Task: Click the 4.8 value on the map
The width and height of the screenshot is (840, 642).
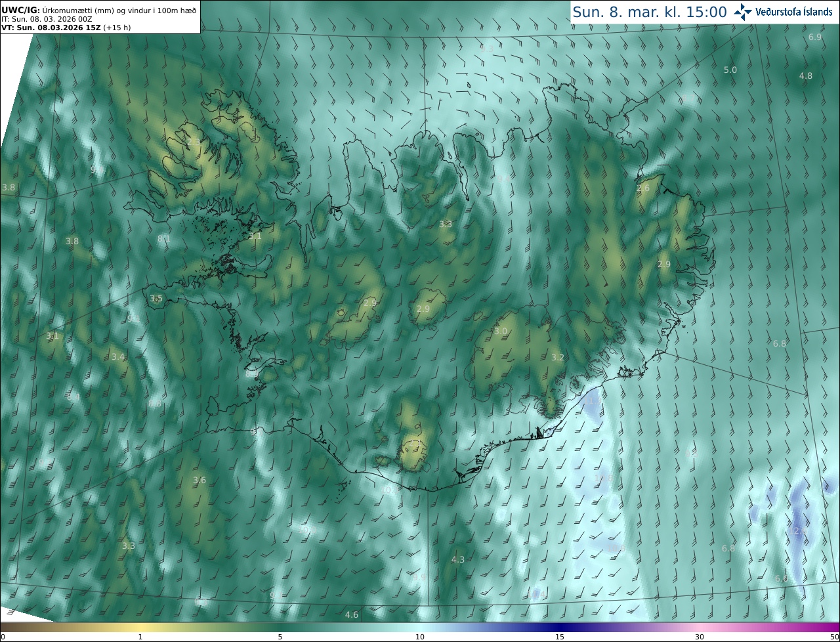Action: [806, 76]
